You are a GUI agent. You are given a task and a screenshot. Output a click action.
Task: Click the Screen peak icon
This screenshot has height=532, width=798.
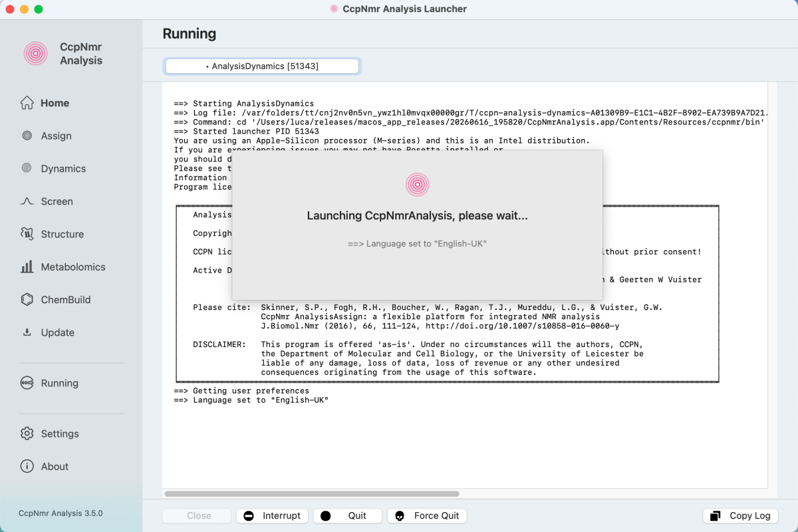click(x=27, y=201)
